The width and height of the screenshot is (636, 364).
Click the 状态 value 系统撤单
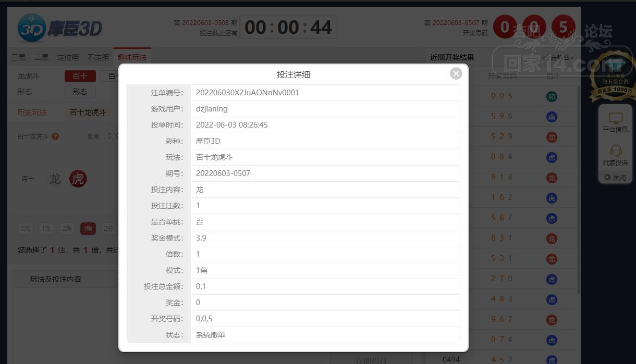211,335
